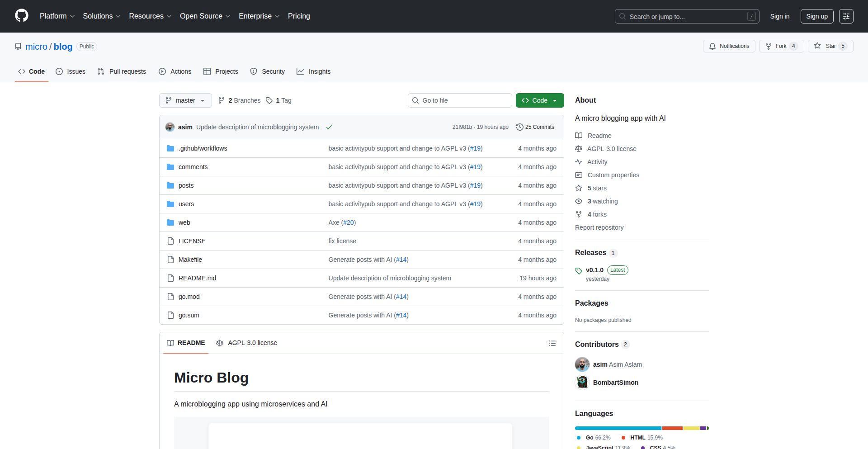The height and width of the screenshot is (449, 868).
Task: Click the Sign up button
Action: tap(816, 16)
